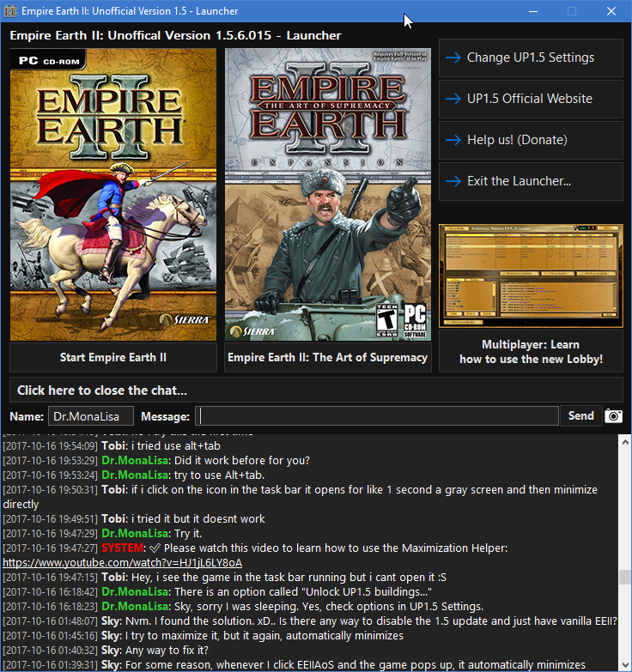Click the Empire Earth II box art cover
632x672 pixels.
pos(113,195)
